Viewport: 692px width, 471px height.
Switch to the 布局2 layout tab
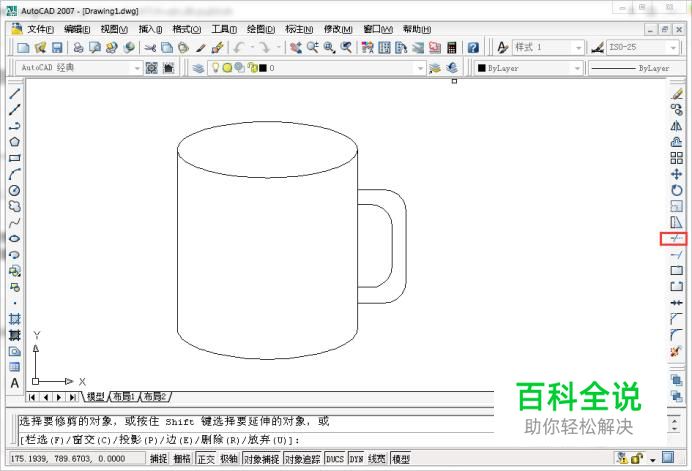[x=155, y=396]
